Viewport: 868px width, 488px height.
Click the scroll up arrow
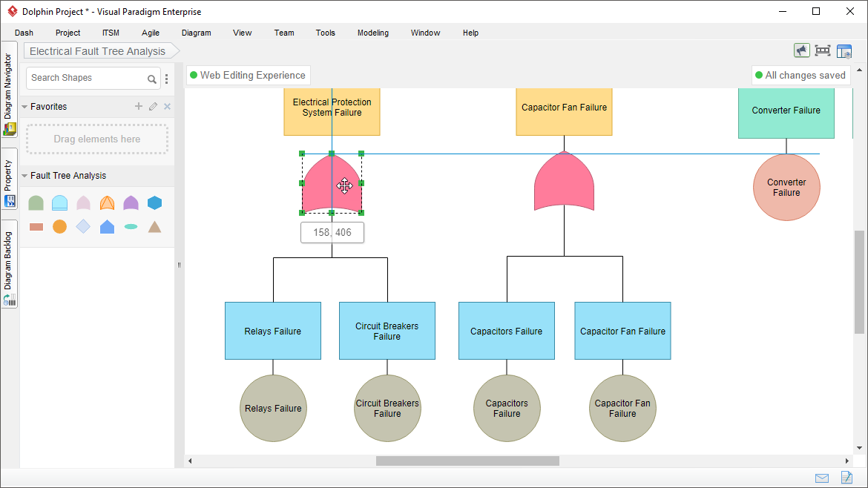(859, 70)
